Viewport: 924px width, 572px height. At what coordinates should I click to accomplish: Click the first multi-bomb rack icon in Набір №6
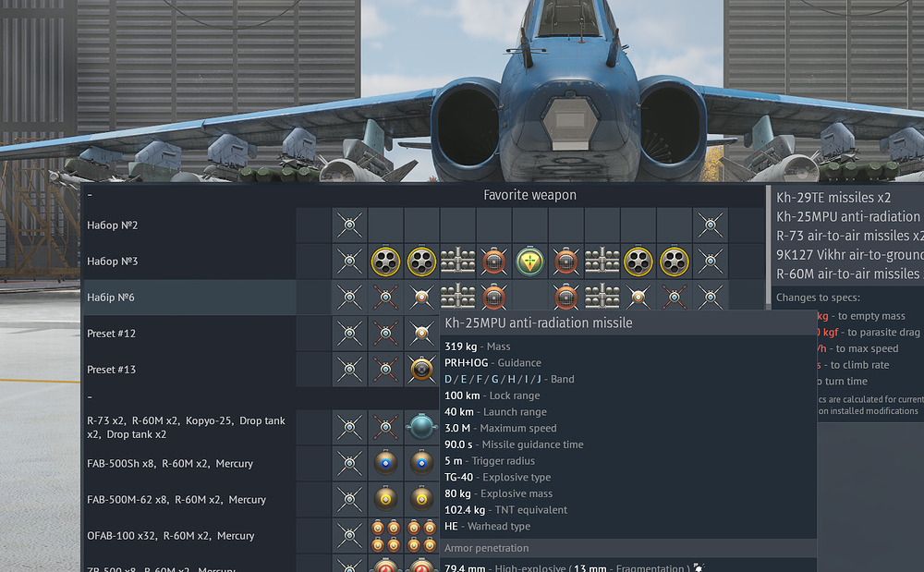[x=458, y=297]
